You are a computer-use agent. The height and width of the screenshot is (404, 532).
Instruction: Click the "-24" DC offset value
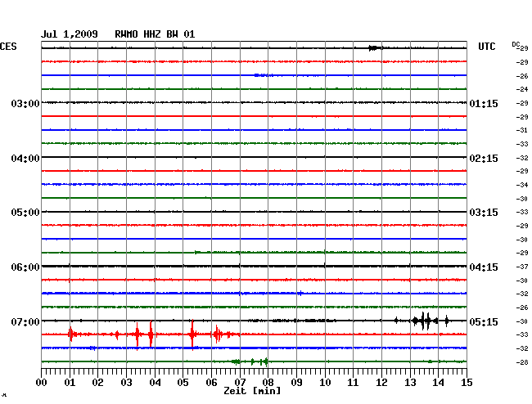tap(522, 89)
